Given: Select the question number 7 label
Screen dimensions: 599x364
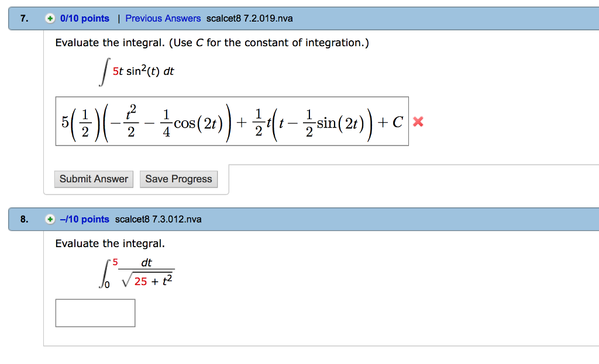Looking at the screenshot, I should point(24,19).
